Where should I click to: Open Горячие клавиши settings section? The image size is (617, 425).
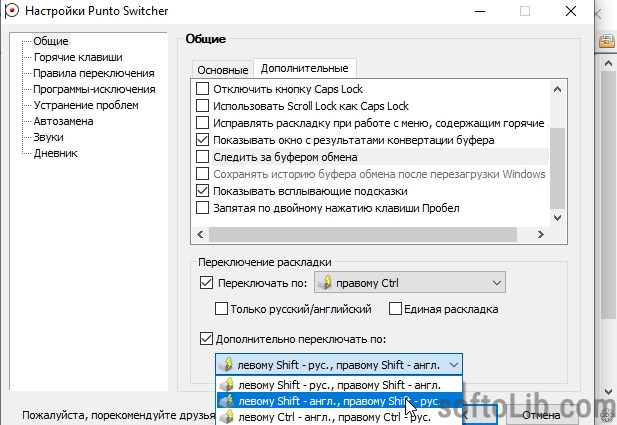coord(78,57)
